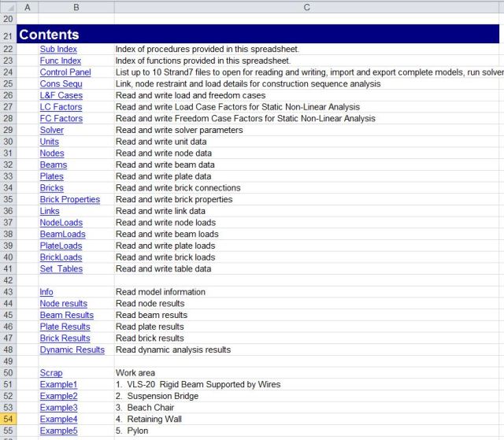Viewport: 504px width, 440px height.
Task: Select column B header
Action: pos(76,6)
